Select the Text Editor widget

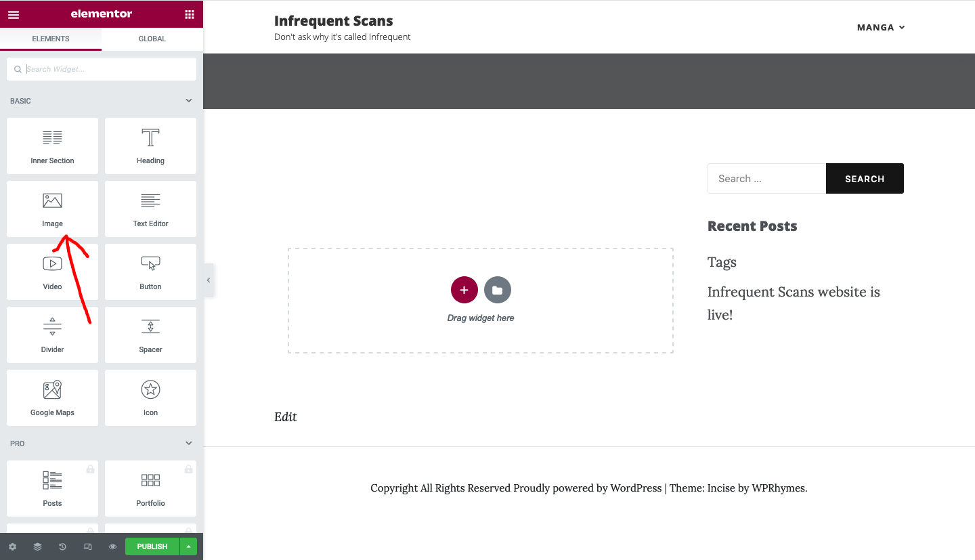150,209
